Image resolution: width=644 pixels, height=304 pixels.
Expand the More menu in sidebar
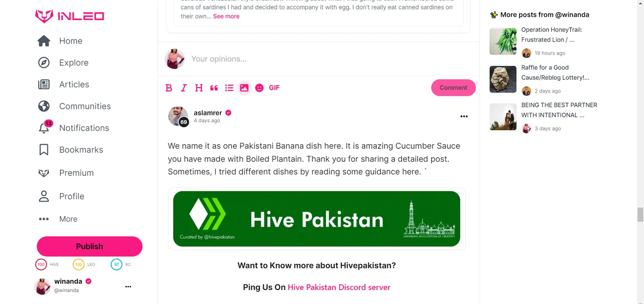point(58,219)
